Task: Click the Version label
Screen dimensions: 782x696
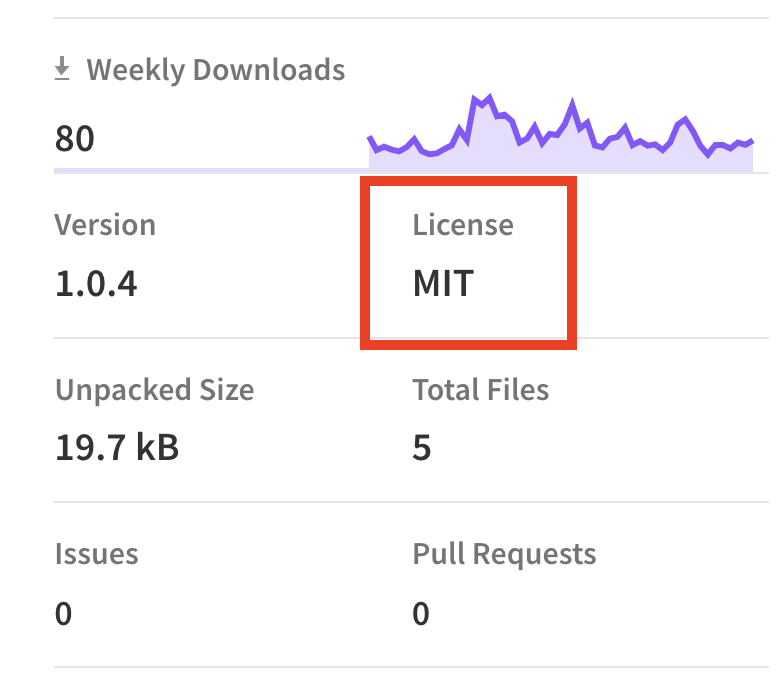Action: pyautogui.click(x=105, y=225)
